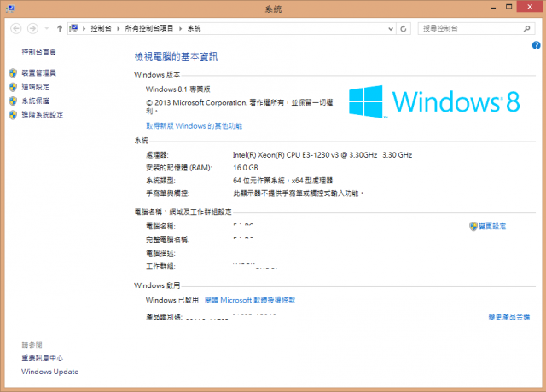Open 進階系統設定 from sidebar

click(43, 115)
